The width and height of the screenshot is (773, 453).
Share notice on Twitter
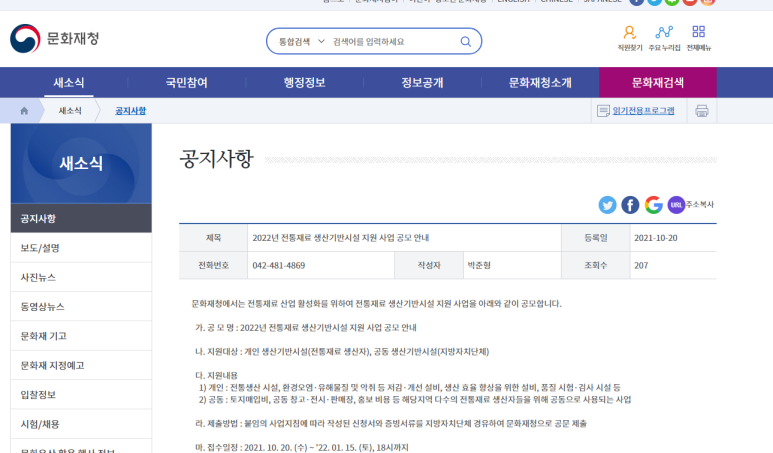point(607,205)
